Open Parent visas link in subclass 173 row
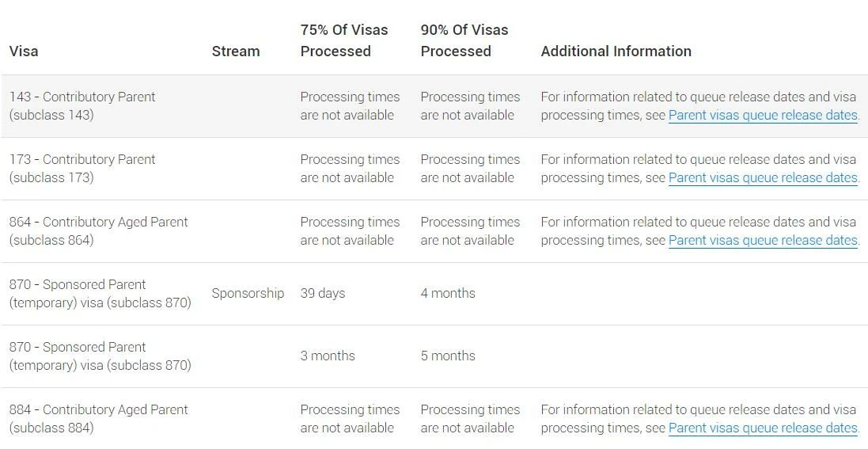868x449 pixels. tap(763, 177)
